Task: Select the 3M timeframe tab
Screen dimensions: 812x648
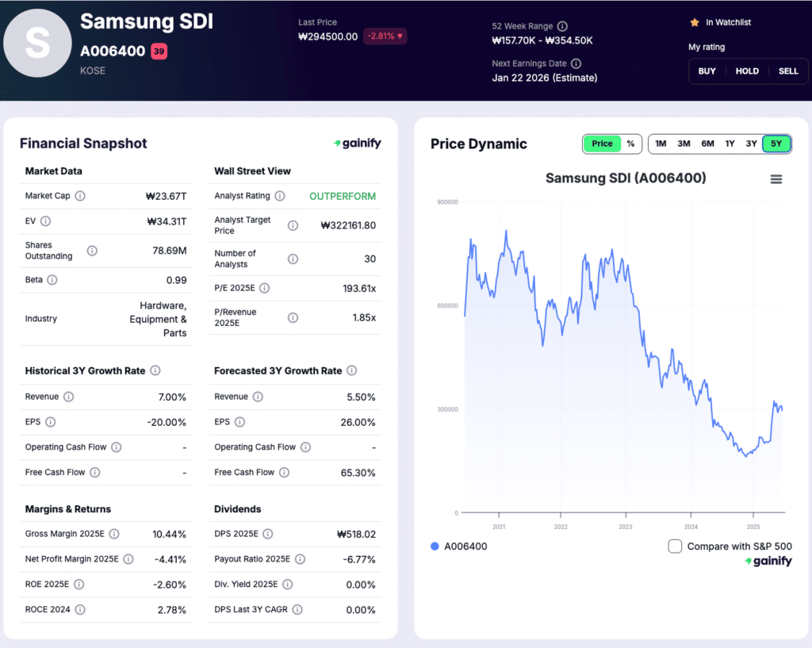Action: (684, 144)
